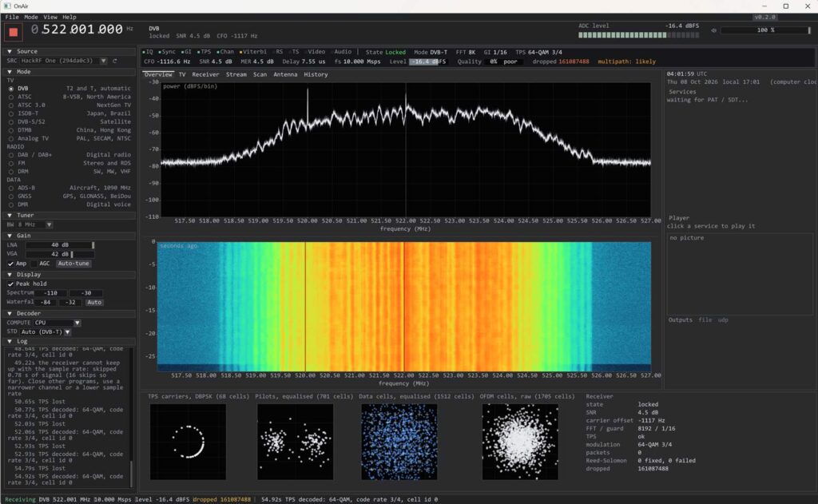Open the History tab
Image resolution: width=818 pixels, height=504 pixels.
pos(316,74)
